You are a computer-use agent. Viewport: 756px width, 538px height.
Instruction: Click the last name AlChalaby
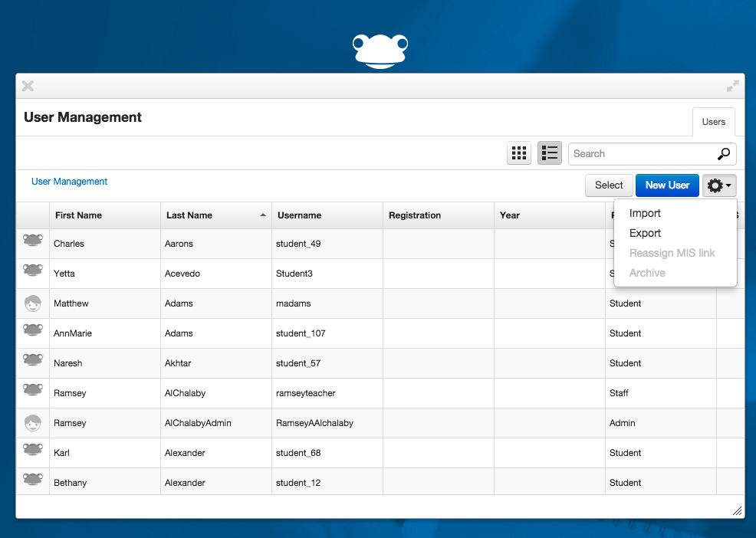(185, 393)
